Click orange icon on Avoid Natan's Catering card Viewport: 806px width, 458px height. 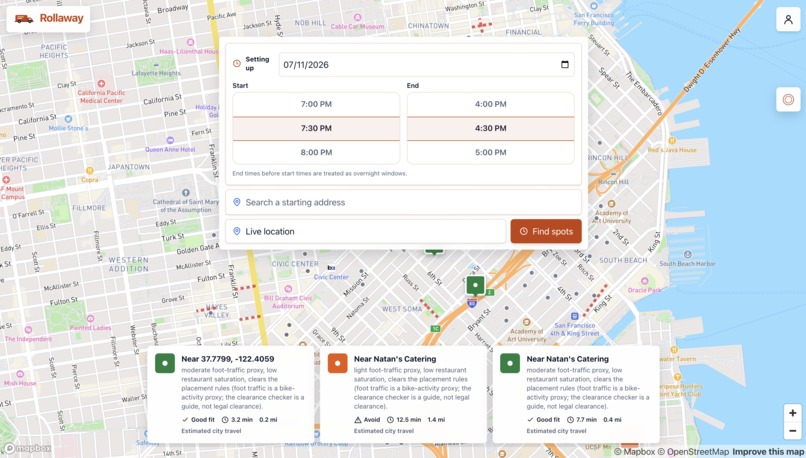(x=338, y=363)
